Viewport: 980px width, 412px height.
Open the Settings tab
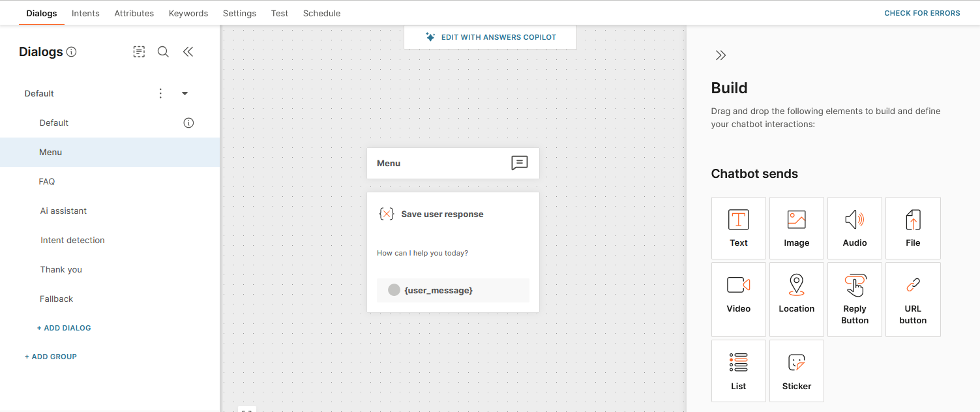click(x=239, y=13)
